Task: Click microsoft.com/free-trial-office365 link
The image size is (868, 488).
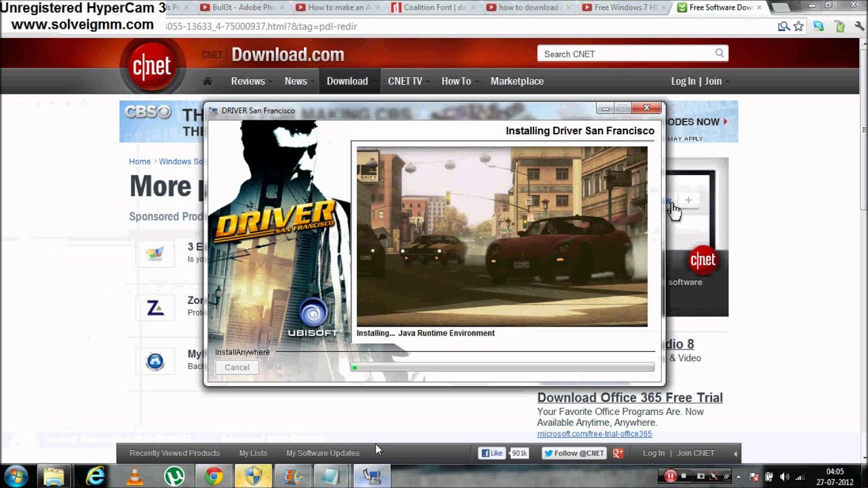Action: 595,434
